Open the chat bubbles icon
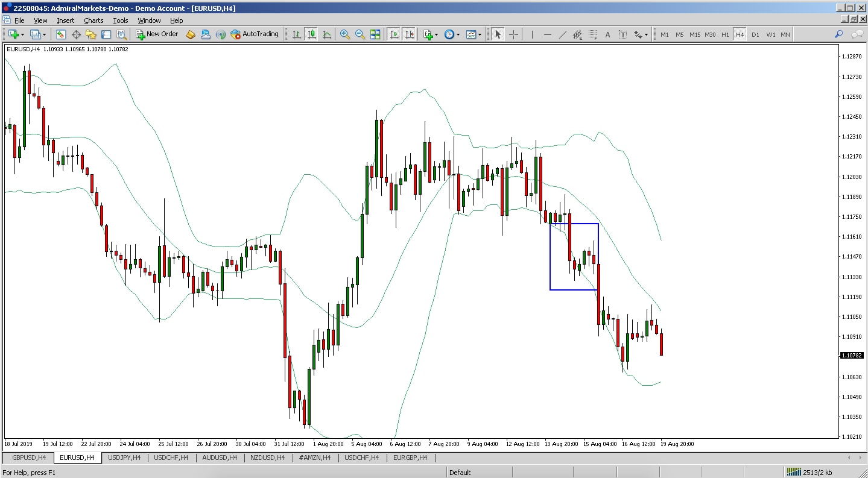The image size is (868, 478). point(857,34)
